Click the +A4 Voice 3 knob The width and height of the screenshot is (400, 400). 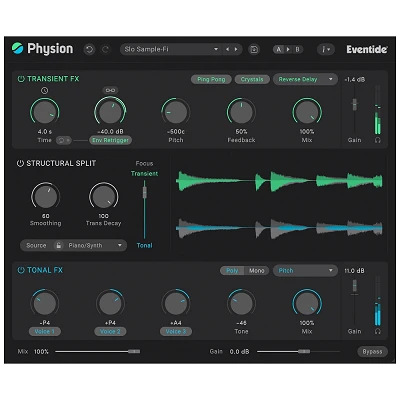(176, 303)
